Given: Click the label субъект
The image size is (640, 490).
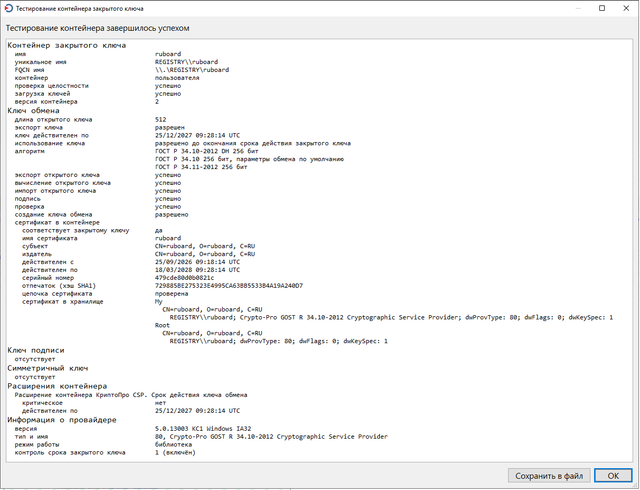Looking at the screenshot, I should 35,246.
